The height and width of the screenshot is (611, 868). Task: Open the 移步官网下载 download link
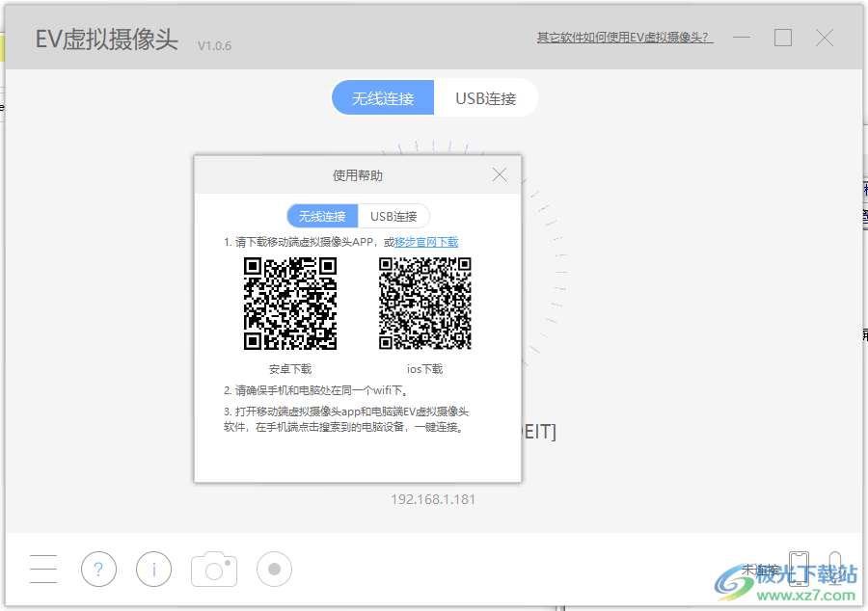[425, 241]
